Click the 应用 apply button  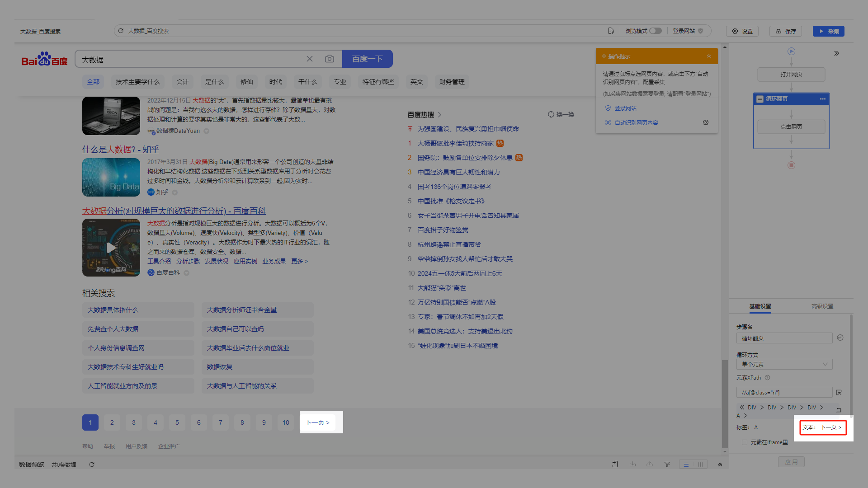[791, 462]
